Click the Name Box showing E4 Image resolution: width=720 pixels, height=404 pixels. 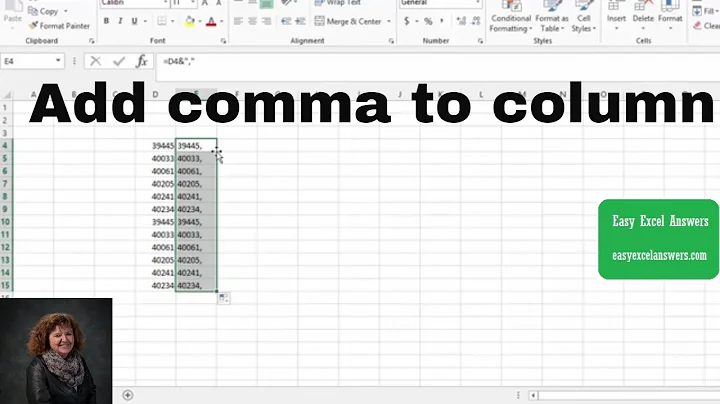(x=28, y=61)
